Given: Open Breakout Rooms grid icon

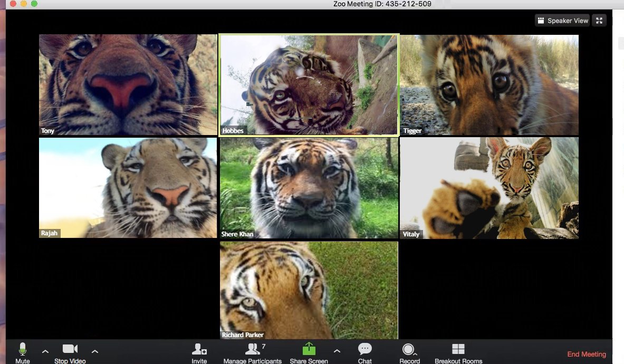Looking at the screenshot, I should [x=458, y=349].
